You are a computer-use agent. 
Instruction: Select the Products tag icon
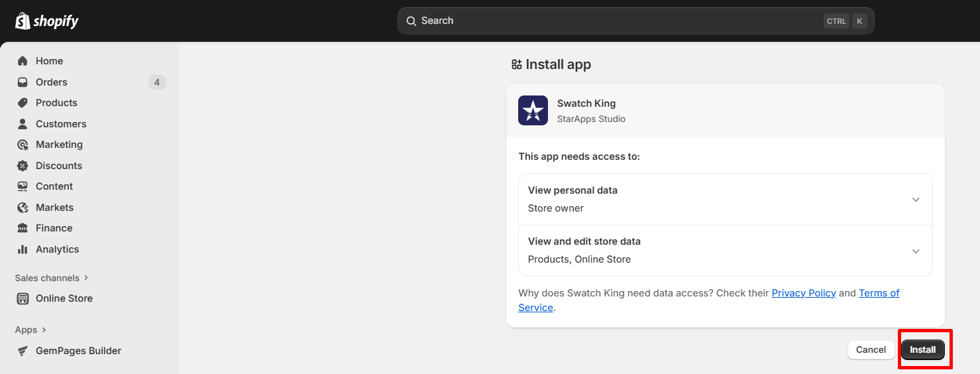[x=23, y=103]
